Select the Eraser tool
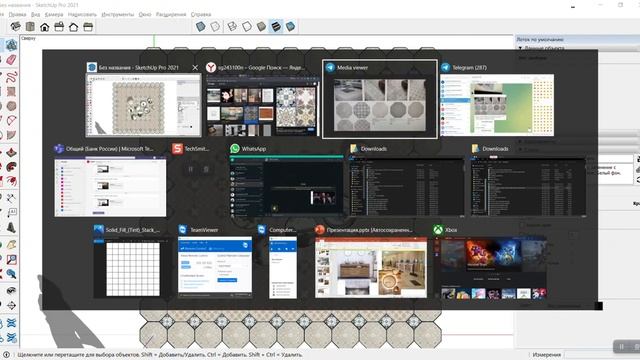Image resolution: width=640 pixels, height=360 pixels. pos(11,60)
